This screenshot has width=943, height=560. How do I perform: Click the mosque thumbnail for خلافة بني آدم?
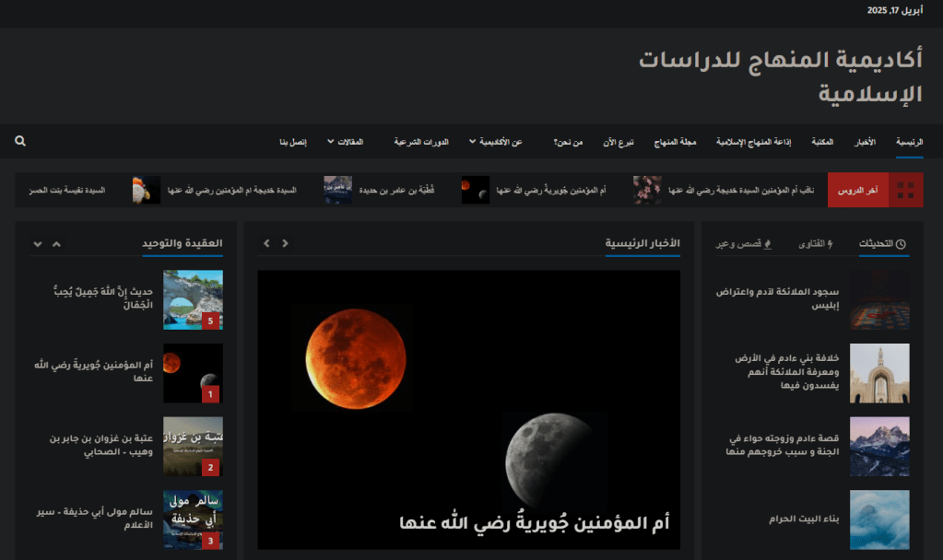(878, 373)
